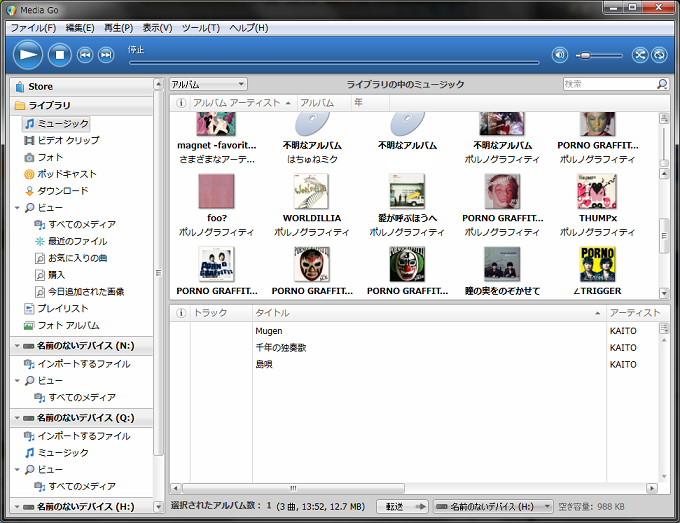
Task: Sort tracks by タイトル column header
Action: [x=428, y=313]
